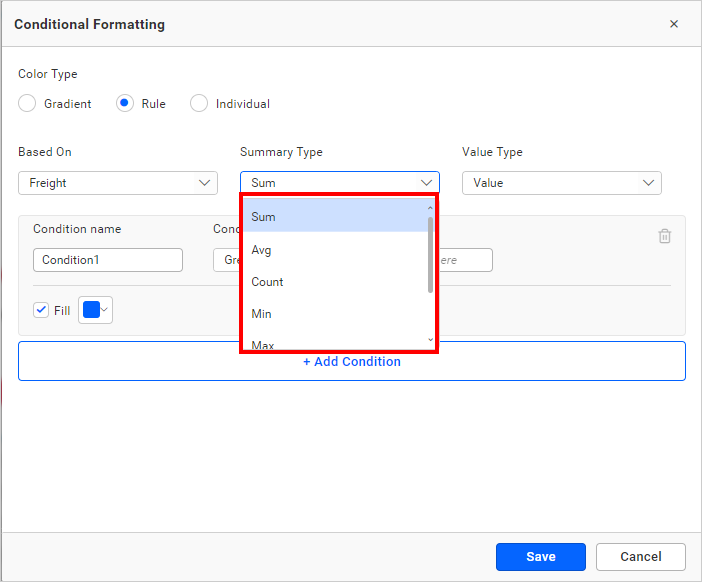Click the Save button

[x=541, y=557]
